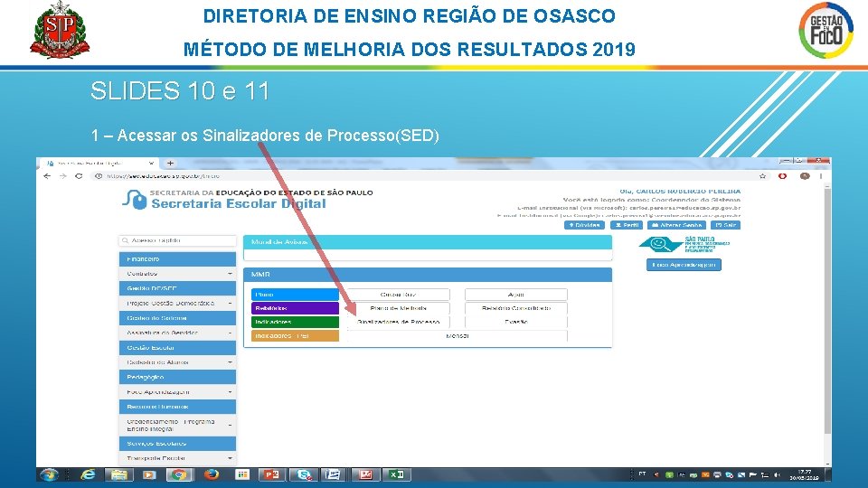Expand Transporte Escolar sidebar item

coord(177,458)
